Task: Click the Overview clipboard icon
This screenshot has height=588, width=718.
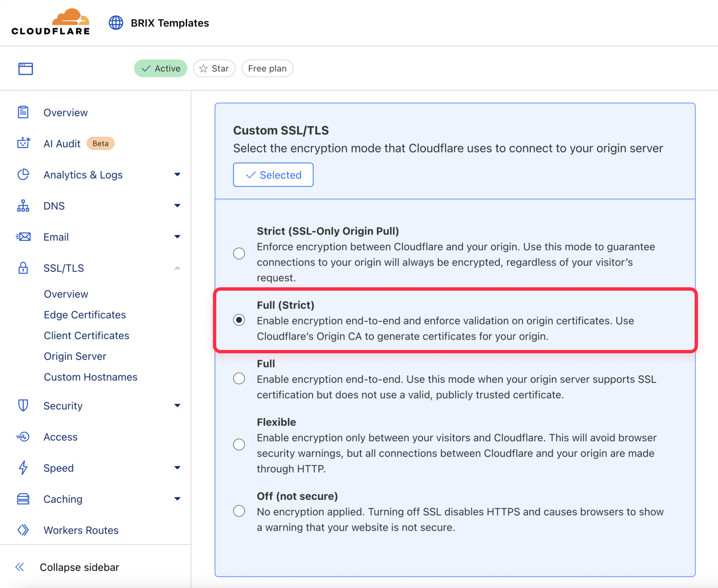Action: pyautogui.click(x=23, y=112)
